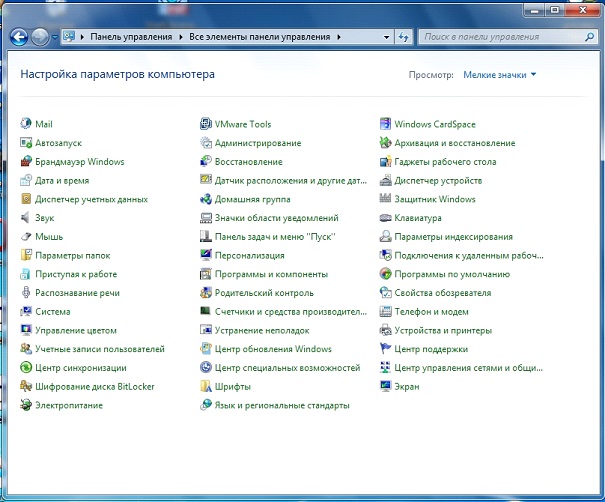Screen dimensions: 605x502
Task: Expand arrow after Все элементы панели управления
Action: pyautogui.click(x=339, y=37)
